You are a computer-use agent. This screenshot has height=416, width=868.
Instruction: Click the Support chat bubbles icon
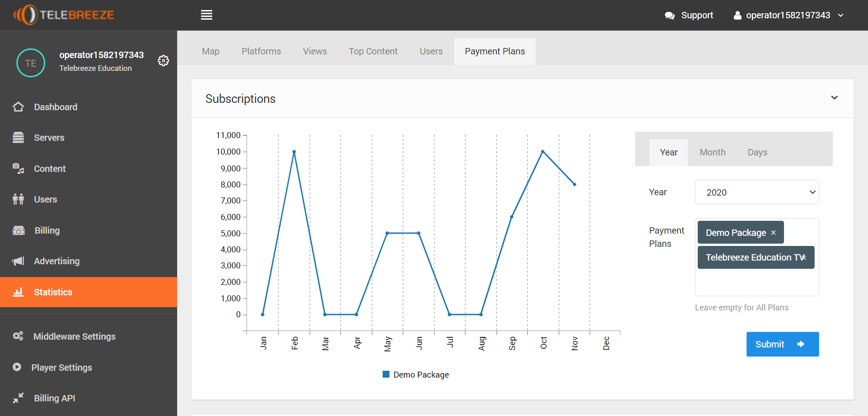(x=669, y=16)
